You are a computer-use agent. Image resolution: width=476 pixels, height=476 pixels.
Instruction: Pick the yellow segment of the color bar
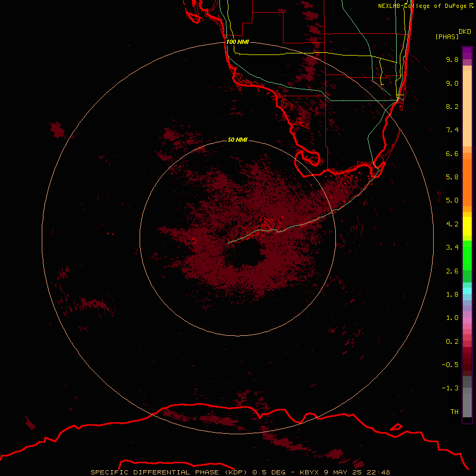coord(467,226)
